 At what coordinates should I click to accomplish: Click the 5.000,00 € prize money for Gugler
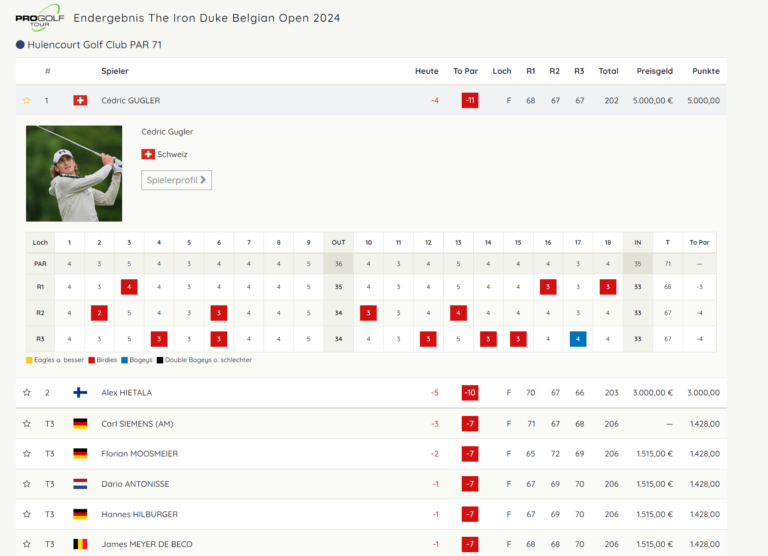(653, 100)
